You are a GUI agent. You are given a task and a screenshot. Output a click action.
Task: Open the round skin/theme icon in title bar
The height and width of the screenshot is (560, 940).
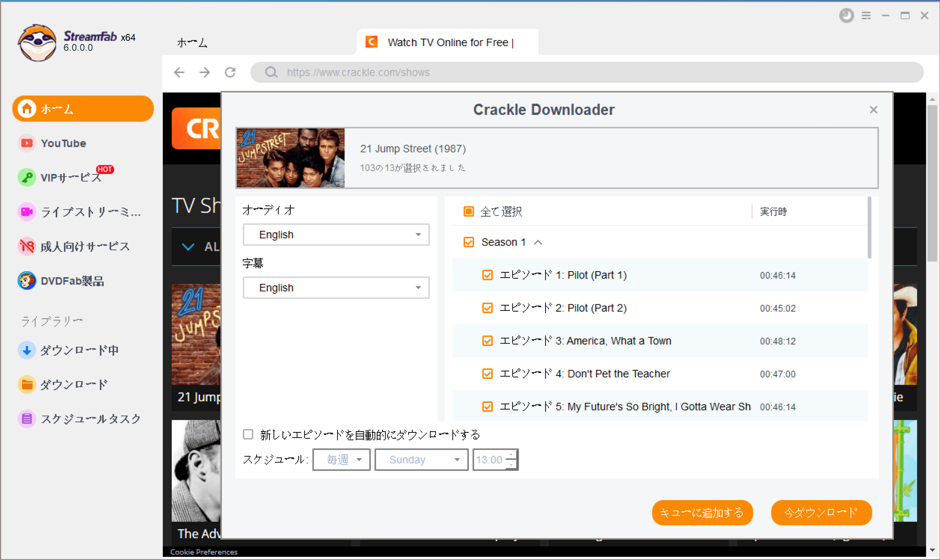[x=846, y=16]
